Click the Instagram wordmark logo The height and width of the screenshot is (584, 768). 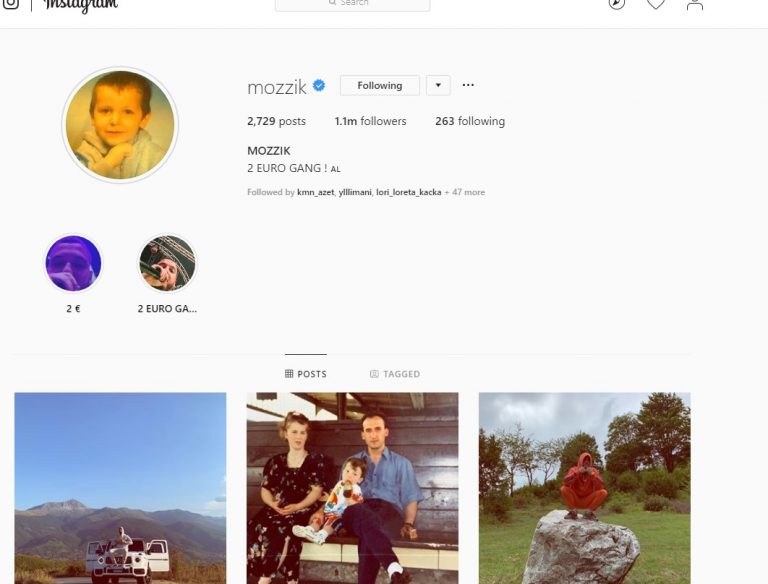(x=81, y=5)
